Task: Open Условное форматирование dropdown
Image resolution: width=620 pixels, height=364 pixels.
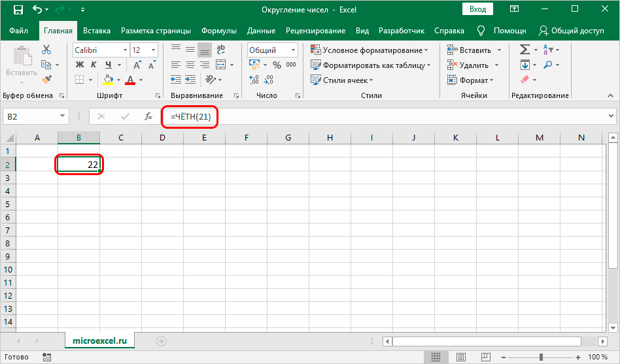Action: tap(370, 50)
